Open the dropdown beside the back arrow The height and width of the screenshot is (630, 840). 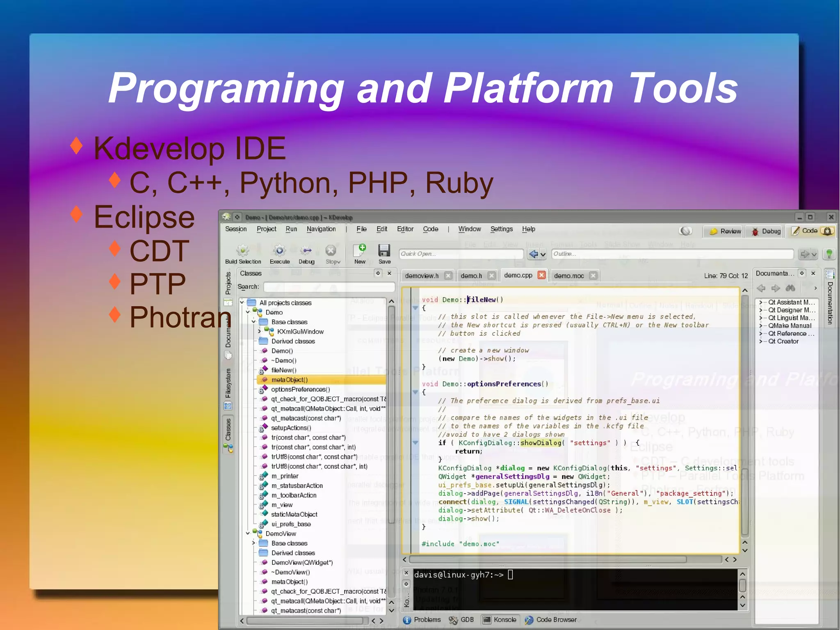[x=543, y=254]
